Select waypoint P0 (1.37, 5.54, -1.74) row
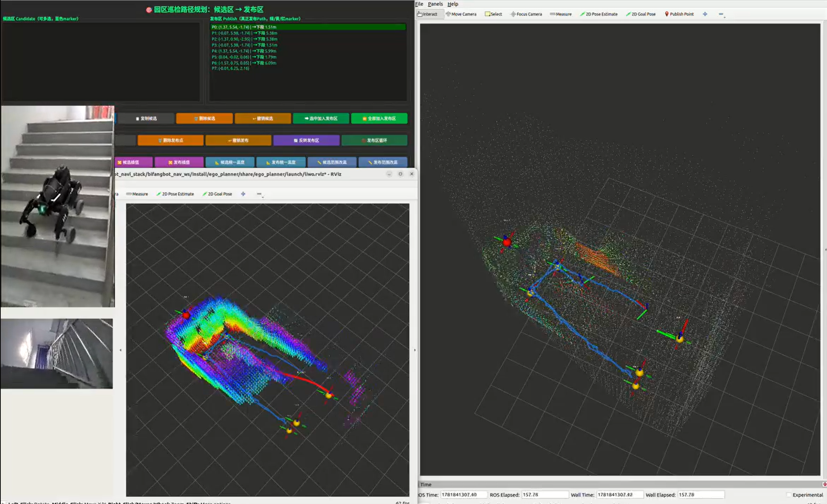827x504 pixels. 308,27
